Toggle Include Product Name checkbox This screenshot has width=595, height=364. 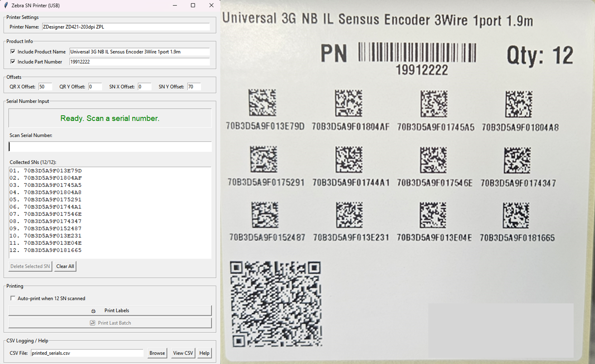[13, 52]
